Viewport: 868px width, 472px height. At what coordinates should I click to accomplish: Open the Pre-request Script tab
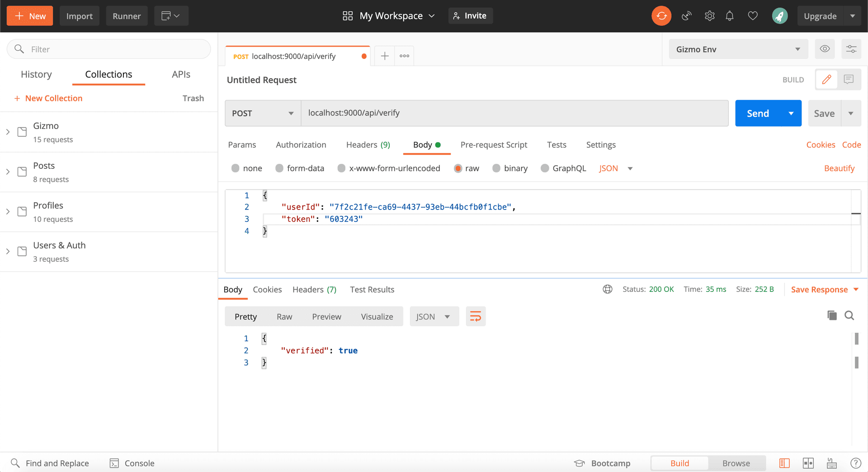pyautogui.click(x=494, y=144)
